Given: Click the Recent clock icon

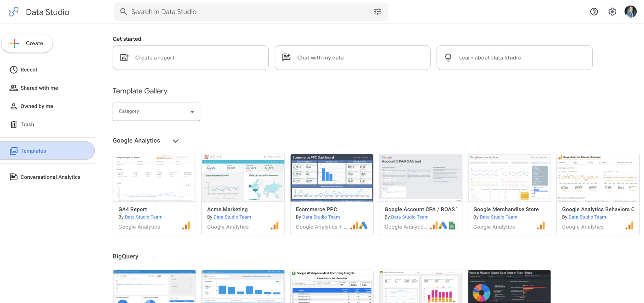Looking at the screenshot, I should click(x=14, y=70).
